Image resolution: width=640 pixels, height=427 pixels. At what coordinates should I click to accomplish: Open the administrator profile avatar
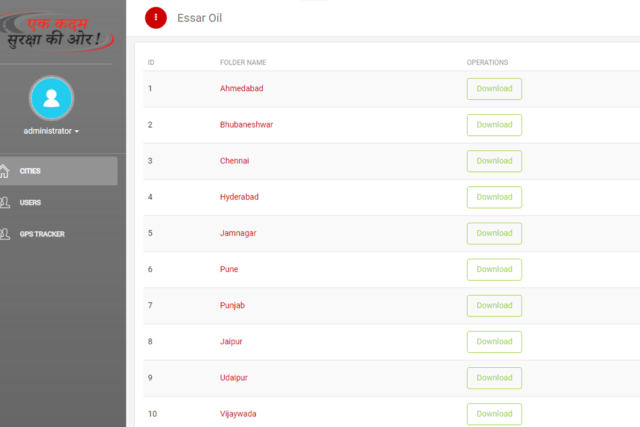pos(51,98)
